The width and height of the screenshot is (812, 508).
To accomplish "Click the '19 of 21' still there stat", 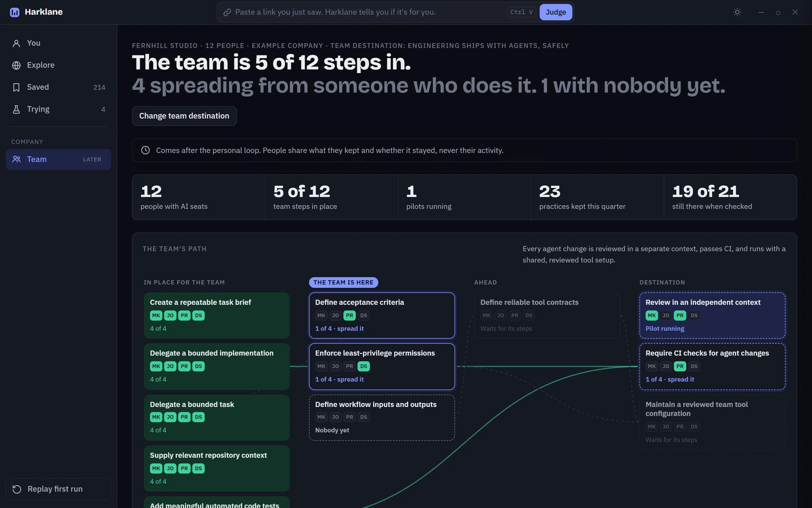I will [730, 197].
